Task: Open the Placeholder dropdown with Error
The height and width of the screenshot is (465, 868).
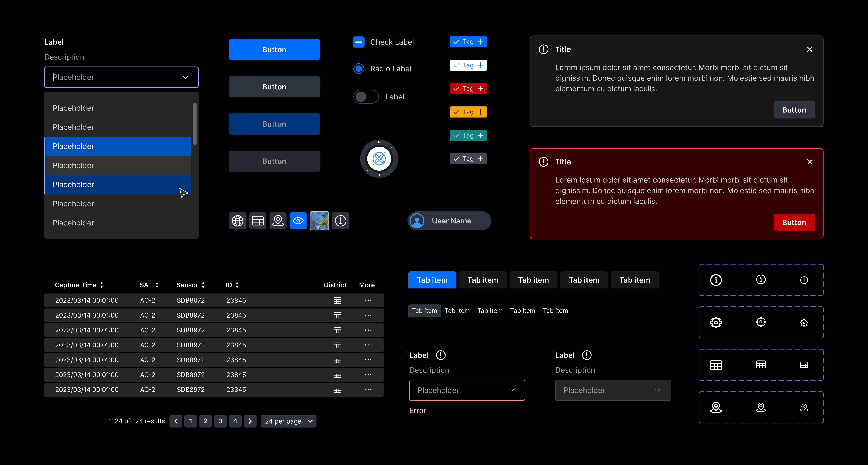Action: click(x=467, y=390)
